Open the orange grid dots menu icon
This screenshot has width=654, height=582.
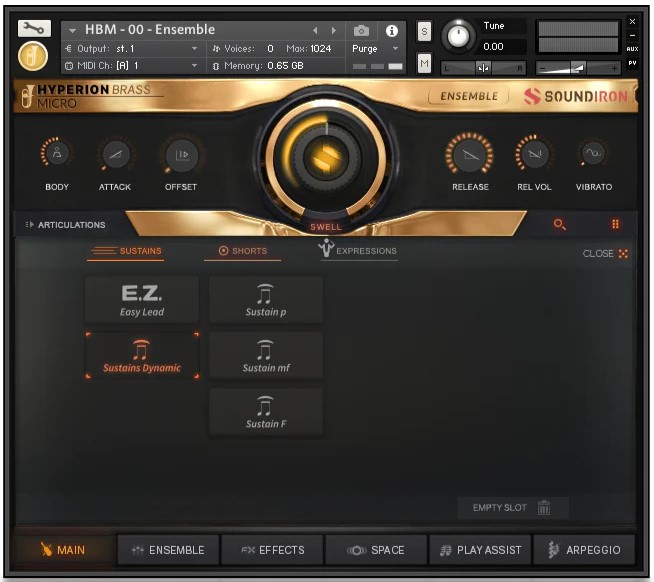615,224
